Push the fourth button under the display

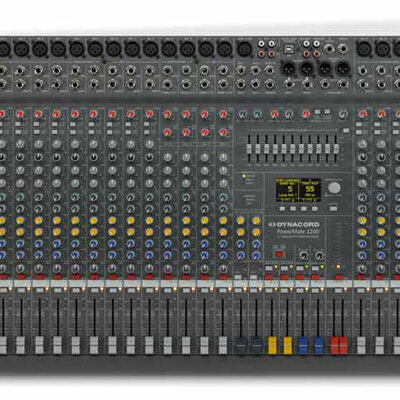point(314,209)
